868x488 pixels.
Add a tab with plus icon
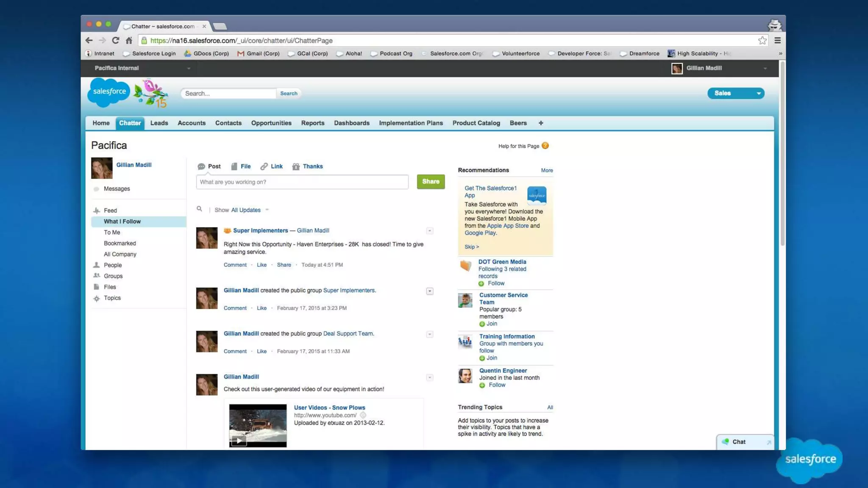(541, 123)
